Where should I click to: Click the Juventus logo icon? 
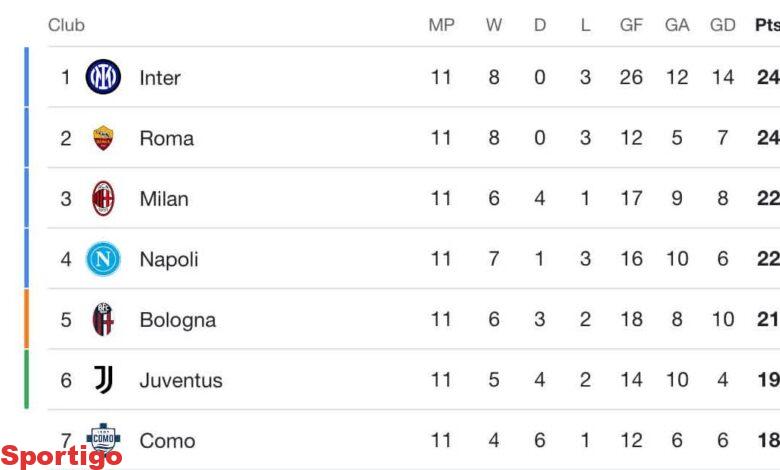point(103,380)
